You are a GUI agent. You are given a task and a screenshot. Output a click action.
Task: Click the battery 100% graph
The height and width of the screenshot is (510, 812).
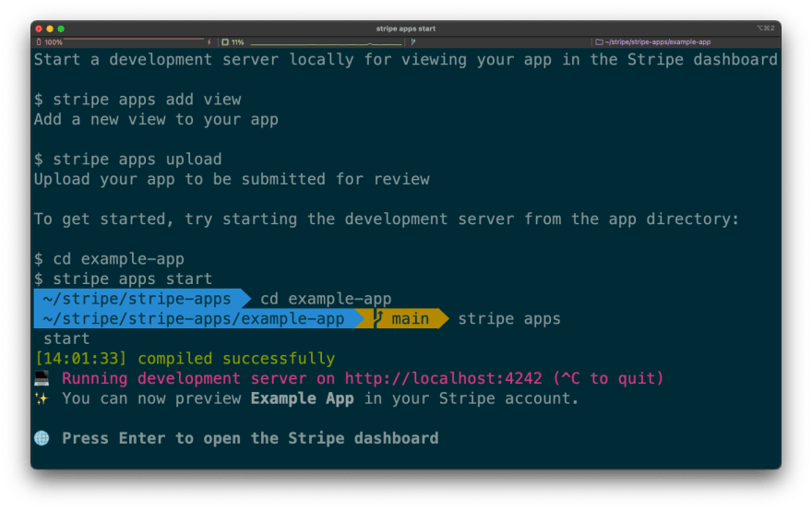[x=135, y=41]
